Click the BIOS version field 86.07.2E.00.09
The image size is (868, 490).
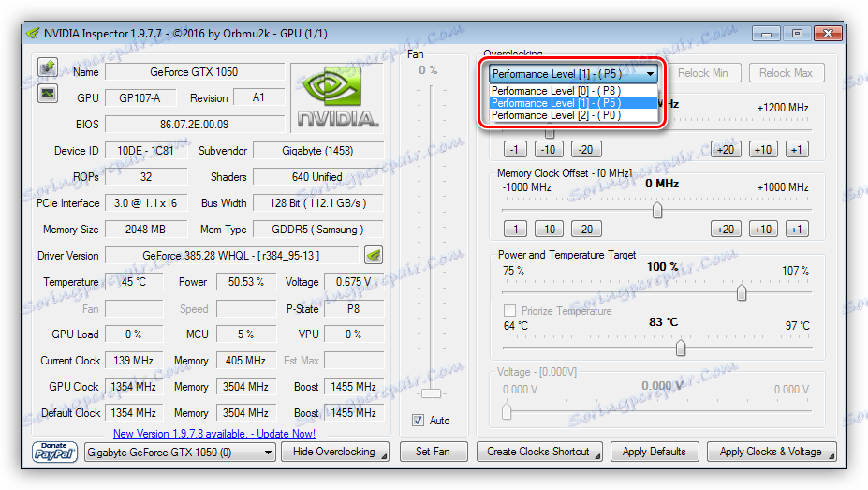[x=195, y=124]
